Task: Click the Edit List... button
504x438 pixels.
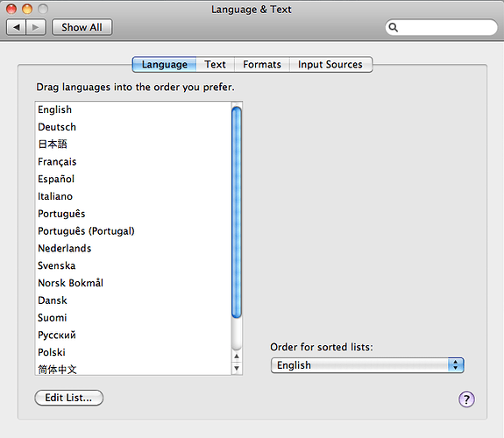Action: point(68,398)
